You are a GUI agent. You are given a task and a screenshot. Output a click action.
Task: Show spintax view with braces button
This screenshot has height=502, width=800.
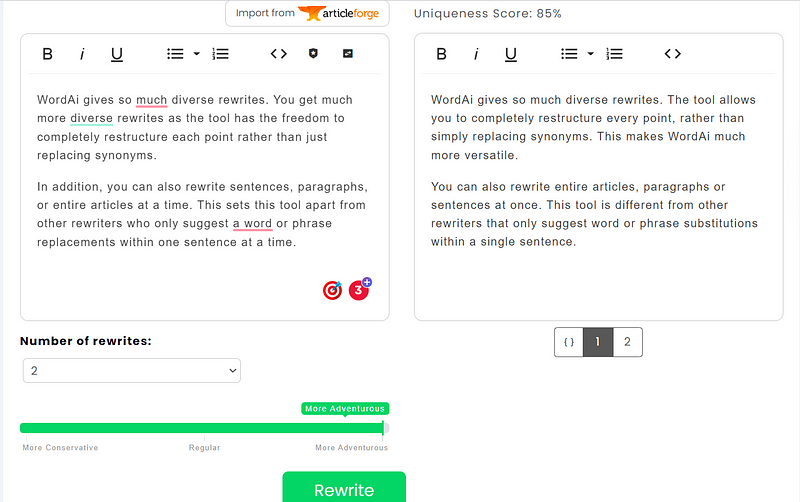[x=569, y=342]
